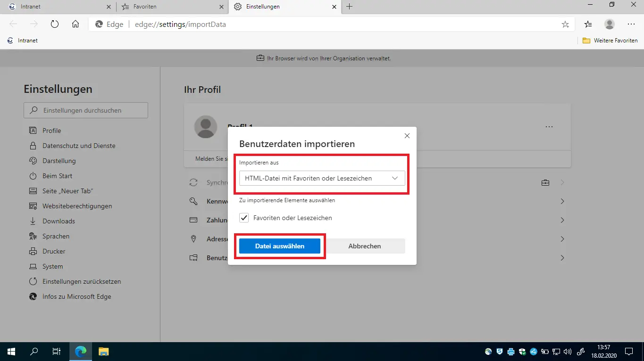Open File Explorer in the taskbar
This screenshot has height=361, width=644.
103,351
